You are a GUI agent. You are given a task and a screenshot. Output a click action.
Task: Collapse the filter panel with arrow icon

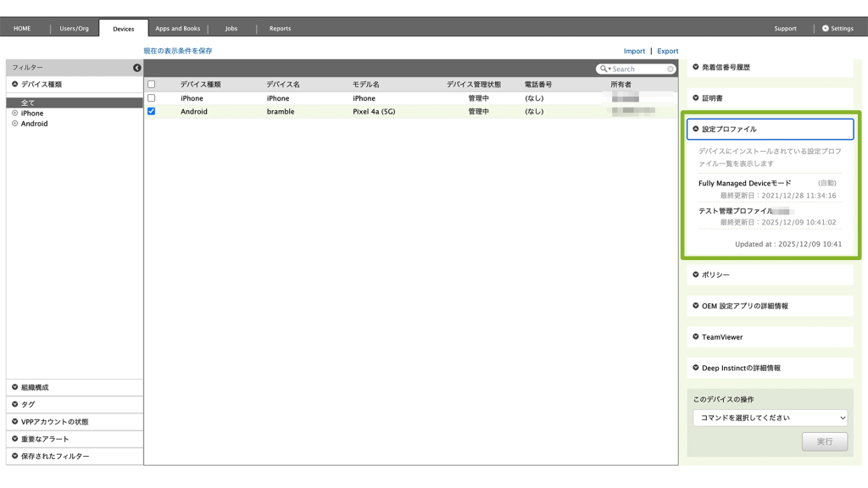coord(137,68)
